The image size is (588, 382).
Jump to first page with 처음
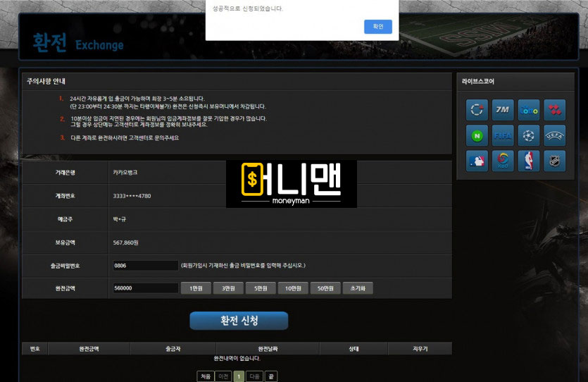(205, 376)
